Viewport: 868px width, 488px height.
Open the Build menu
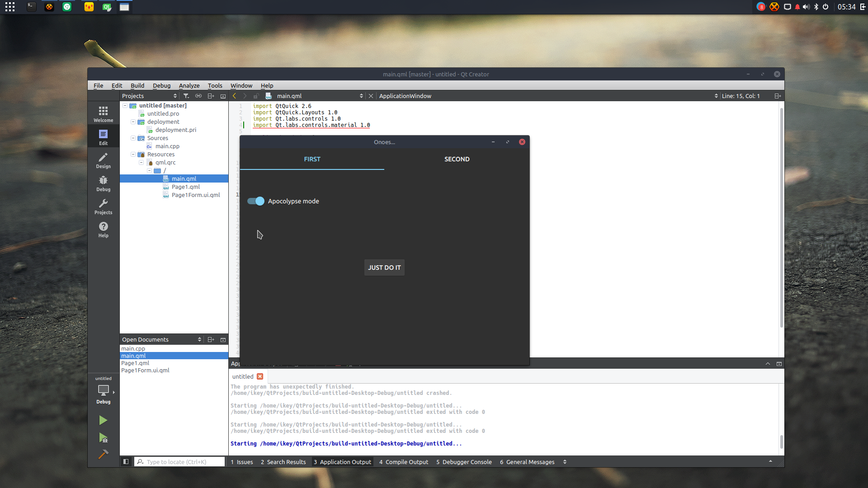137,85
